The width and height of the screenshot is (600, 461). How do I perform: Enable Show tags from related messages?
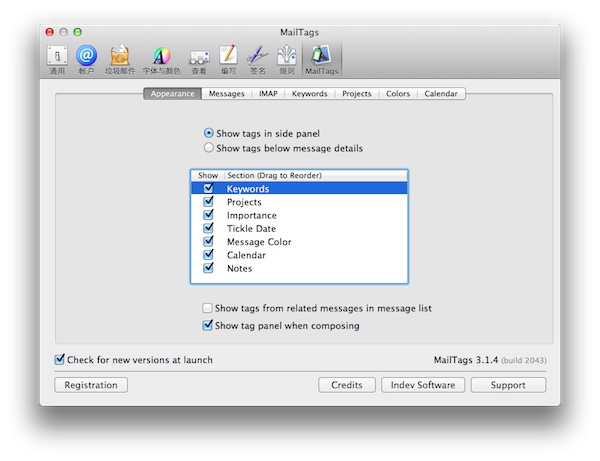click(x=207, y=308)
